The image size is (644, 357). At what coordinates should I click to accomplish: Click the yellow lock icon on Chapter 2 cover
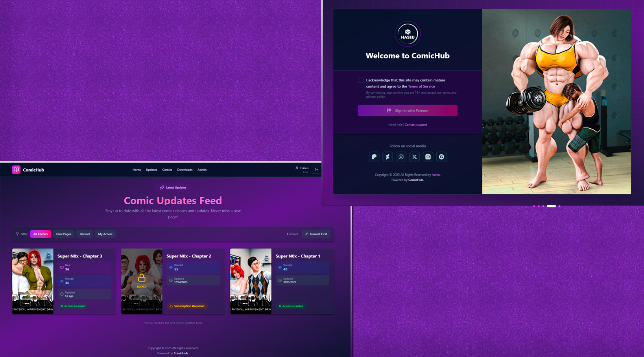click(x=142, y=278)
